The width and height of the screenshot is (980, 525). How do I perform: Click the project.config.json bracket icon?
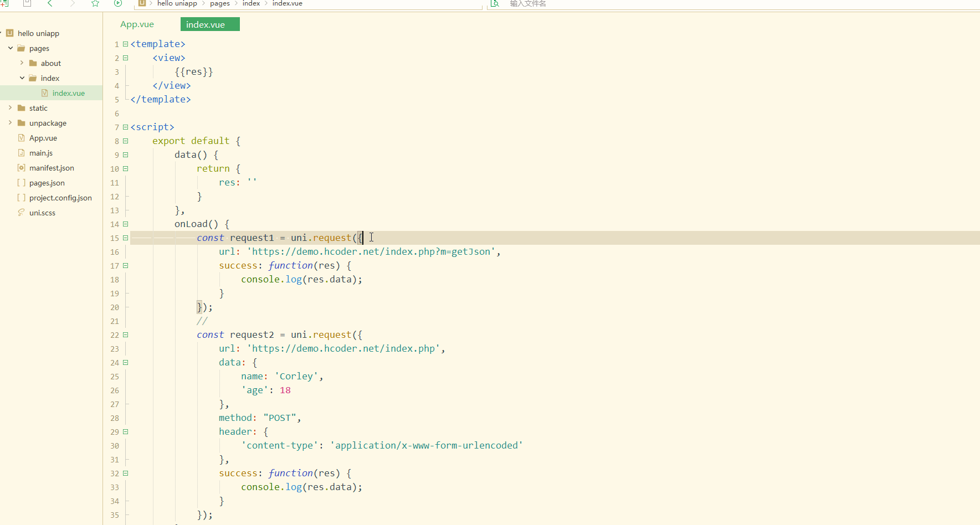21,198
